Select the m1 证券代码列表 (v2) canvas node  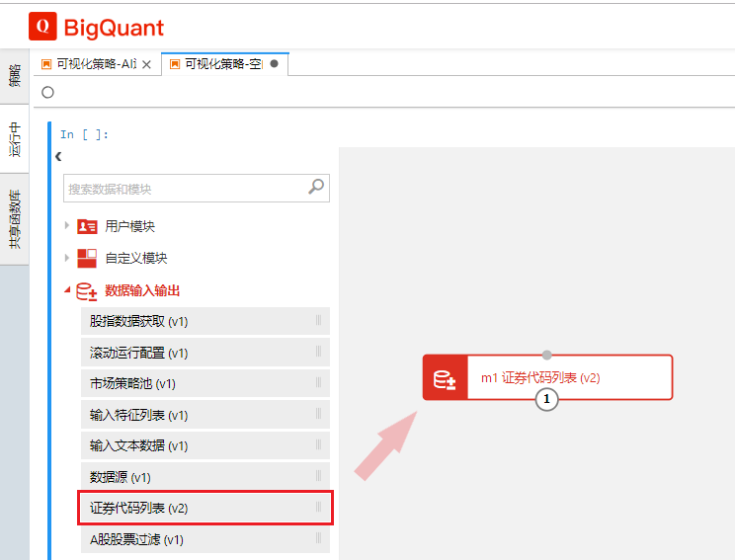click(547, 377)
